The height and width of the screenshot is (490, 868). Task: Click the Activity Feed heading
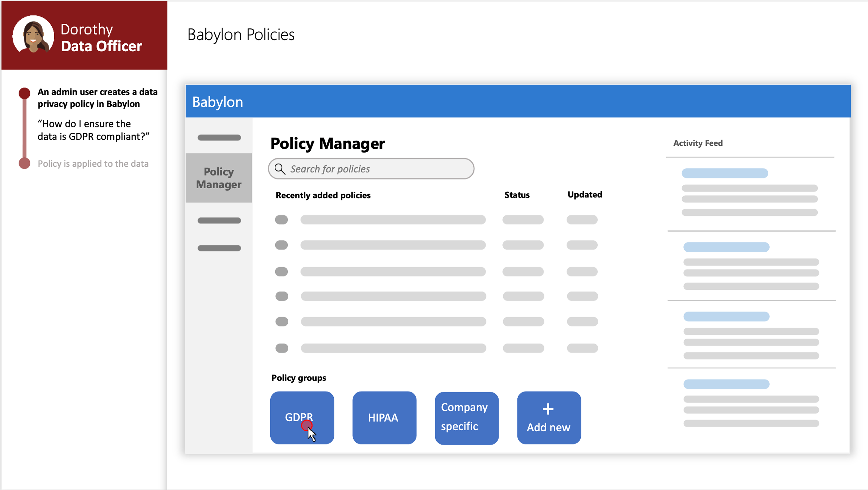(698, 143)
